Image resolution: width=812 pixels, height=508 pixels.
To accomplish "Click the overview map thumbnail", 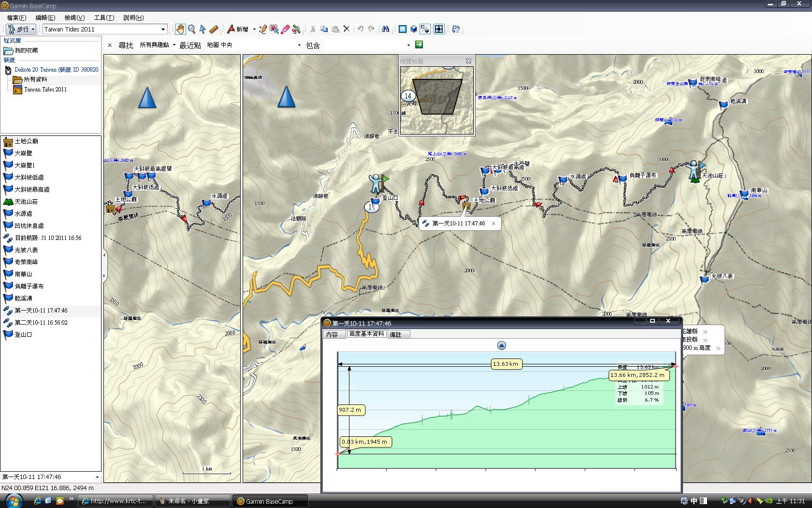I will [x=436, y=100].
